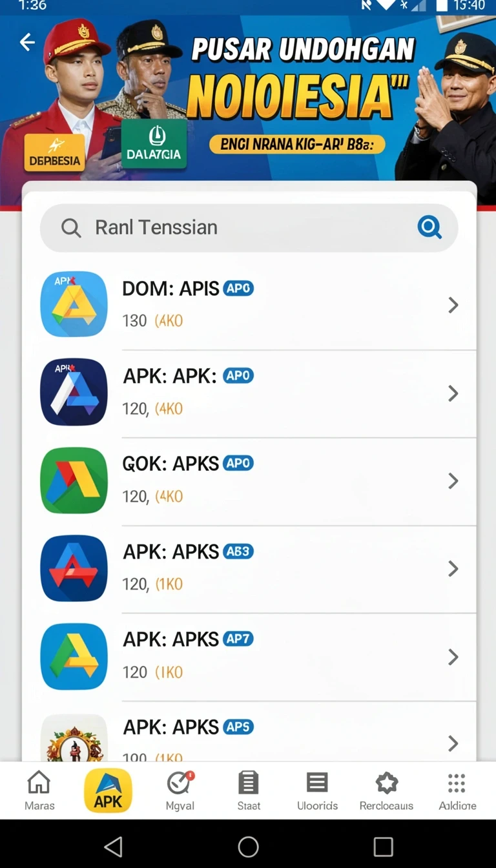
Task: Go to the Maras home tab
Action: coord(39,790)
